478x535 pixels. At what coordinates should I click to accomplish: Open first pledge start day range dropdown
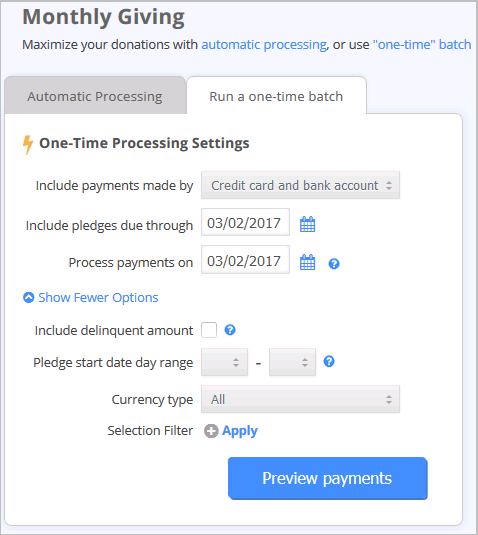(224, 362)
